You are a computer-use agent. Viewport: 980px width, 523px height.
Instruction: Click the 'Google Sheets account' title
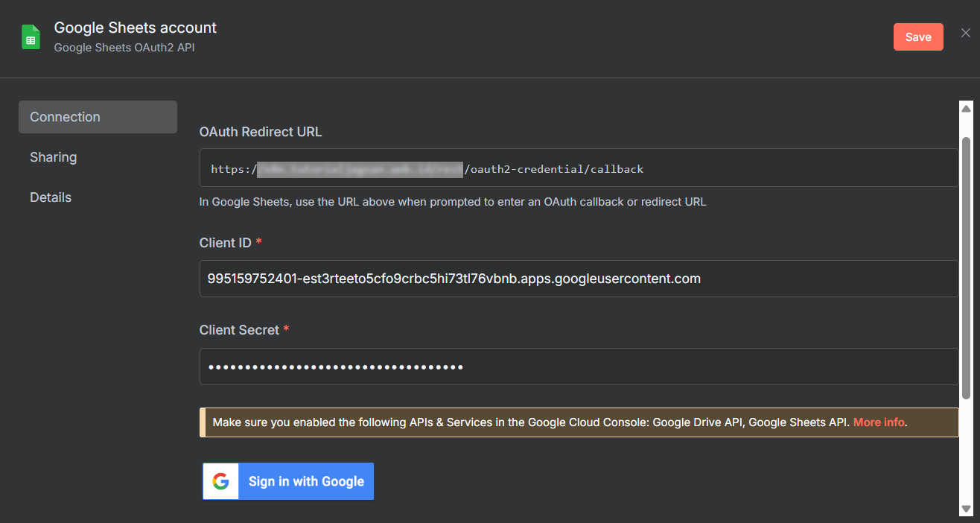tap(136, 28)
